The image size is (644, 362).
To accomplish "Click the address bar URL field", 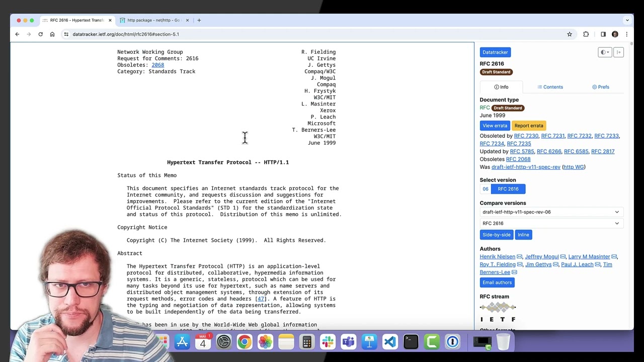I will tap(317, 34).
